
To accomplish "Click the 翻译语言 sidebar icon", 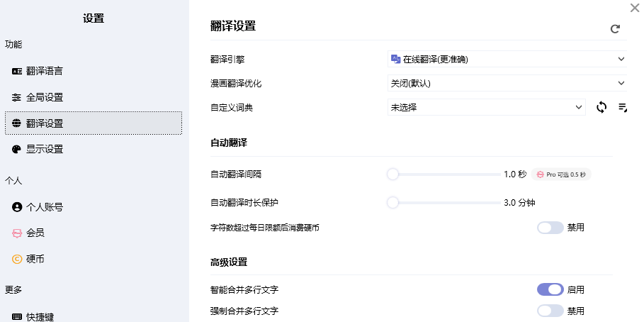I will (17, 71).
